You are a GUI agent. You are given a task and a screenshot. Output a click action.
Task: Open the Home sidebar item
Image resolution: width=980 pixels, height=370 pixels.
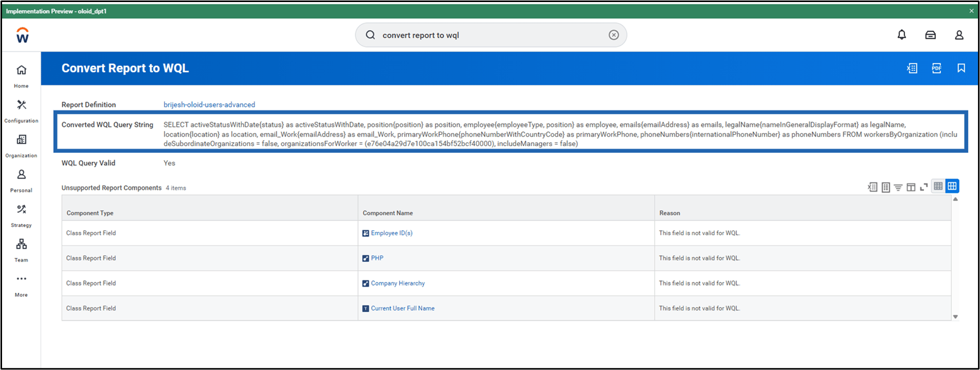(21, 76)
